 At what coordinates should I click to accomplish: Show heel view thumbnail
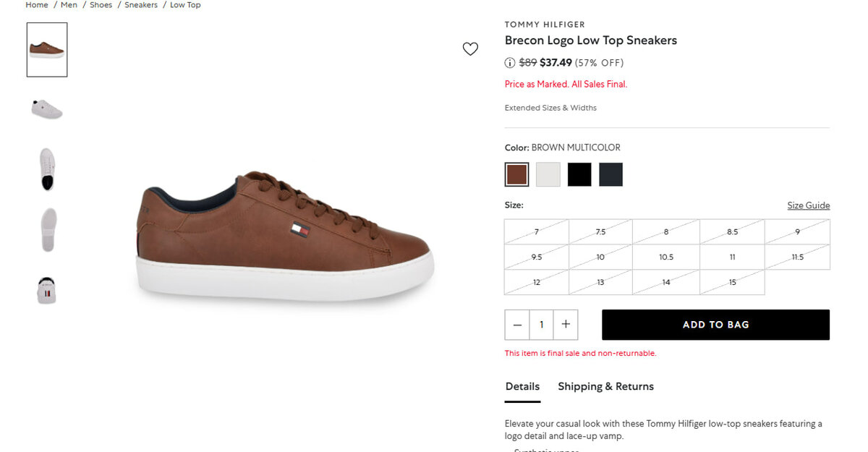(x=47, y=289)
